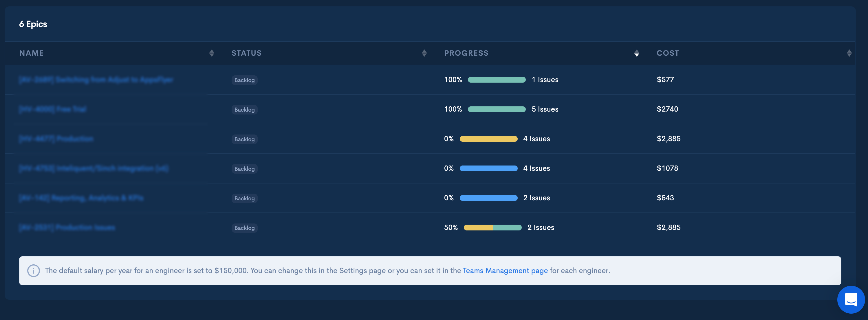Click the PROGRESS column header

pos(466,53)
